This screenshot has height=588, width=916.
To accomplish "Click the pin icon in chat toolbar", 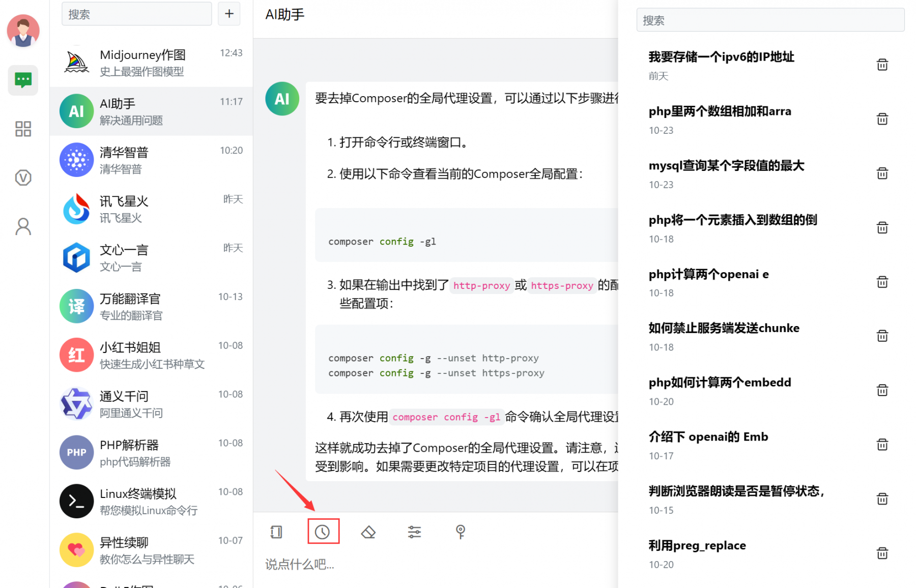I will [x=460, y=532].
